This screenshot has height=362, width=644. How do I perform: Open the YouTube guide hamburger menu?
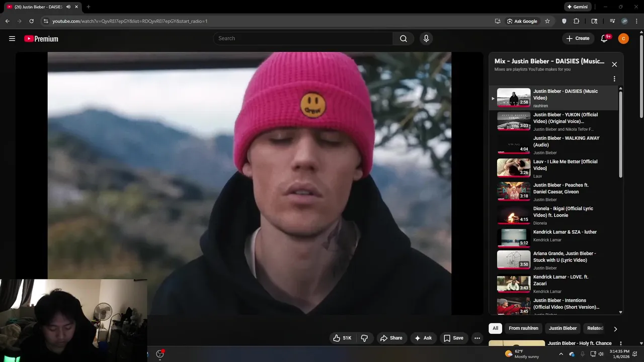(x=12, y=38)
